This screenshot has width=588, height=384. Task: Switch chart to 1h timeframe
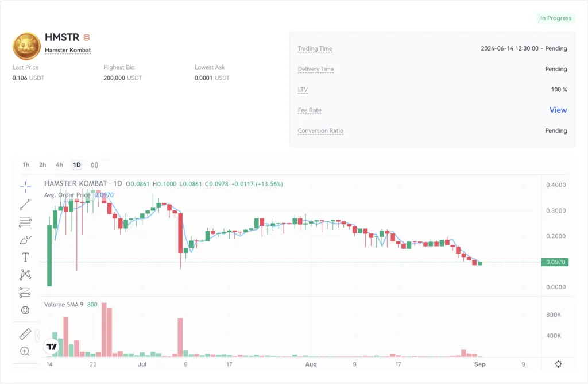point(26,165)
